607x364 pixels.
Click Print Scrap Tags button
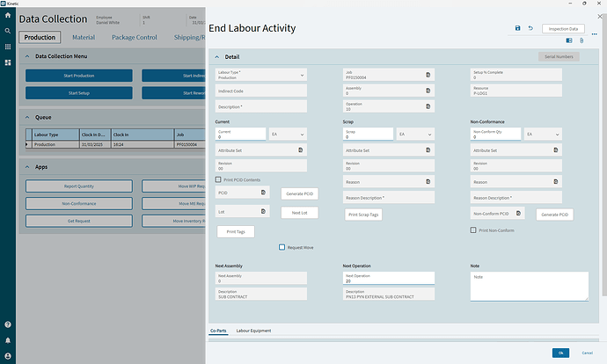363,215
